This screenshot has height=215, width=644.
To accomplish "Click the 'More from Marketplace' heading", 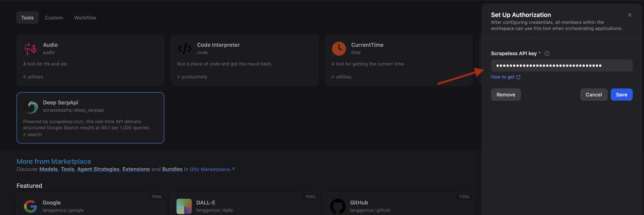I will [x=54, y=162].
